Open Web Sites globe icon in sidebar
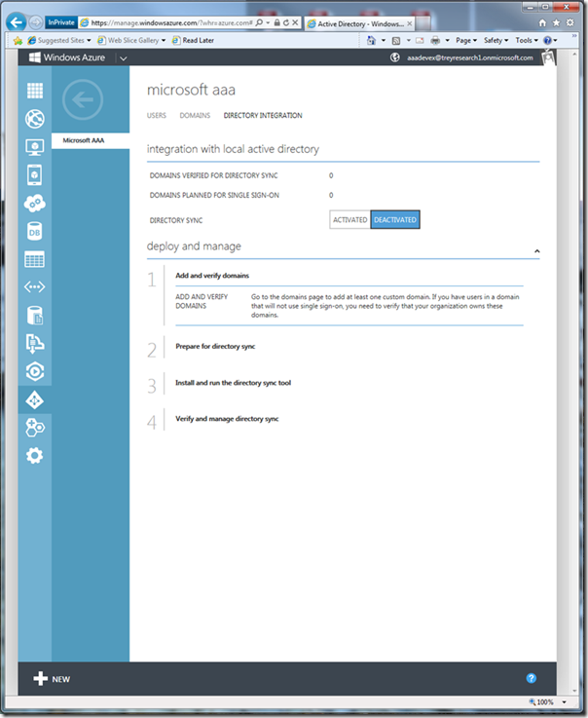The image size is (588, 718). [x=35, y=119]
